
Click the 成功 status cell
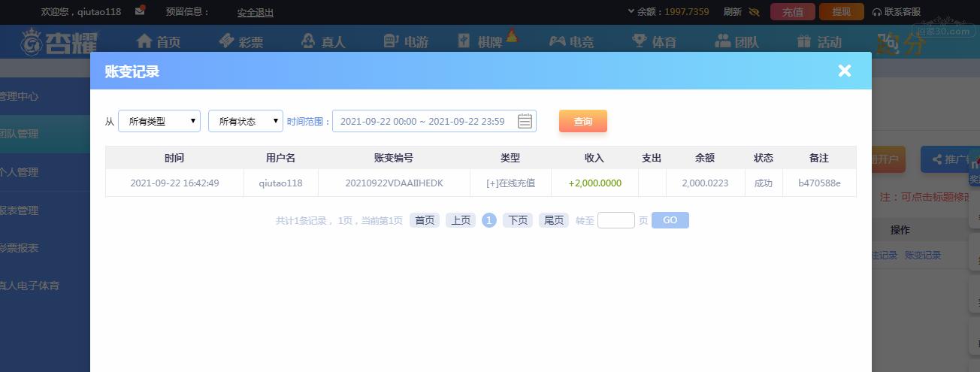(x=764, y=183)
